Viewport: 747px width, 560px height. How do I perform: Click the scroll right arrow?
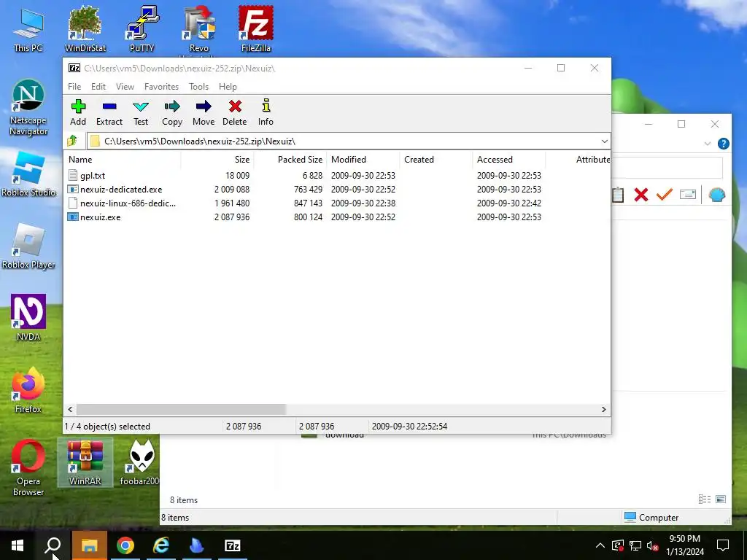pyautogui.click(x=603, y=409)
